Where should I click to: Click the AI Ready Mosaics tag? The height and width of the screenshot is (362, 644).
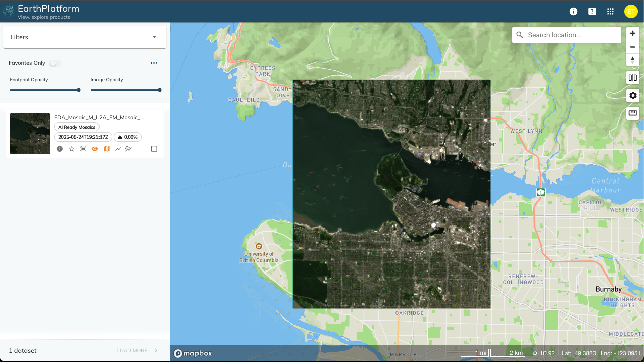[77, 127]
